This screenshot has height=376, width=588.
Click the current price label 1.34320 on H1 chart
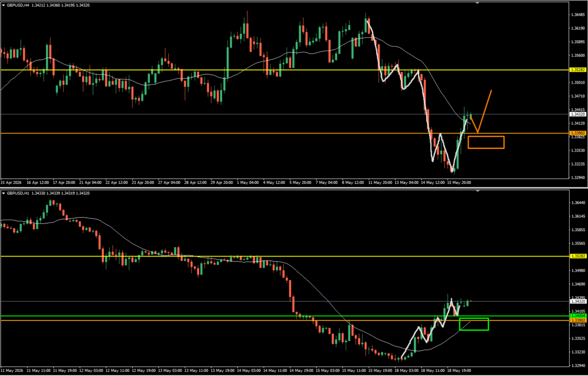click(578, 301)
